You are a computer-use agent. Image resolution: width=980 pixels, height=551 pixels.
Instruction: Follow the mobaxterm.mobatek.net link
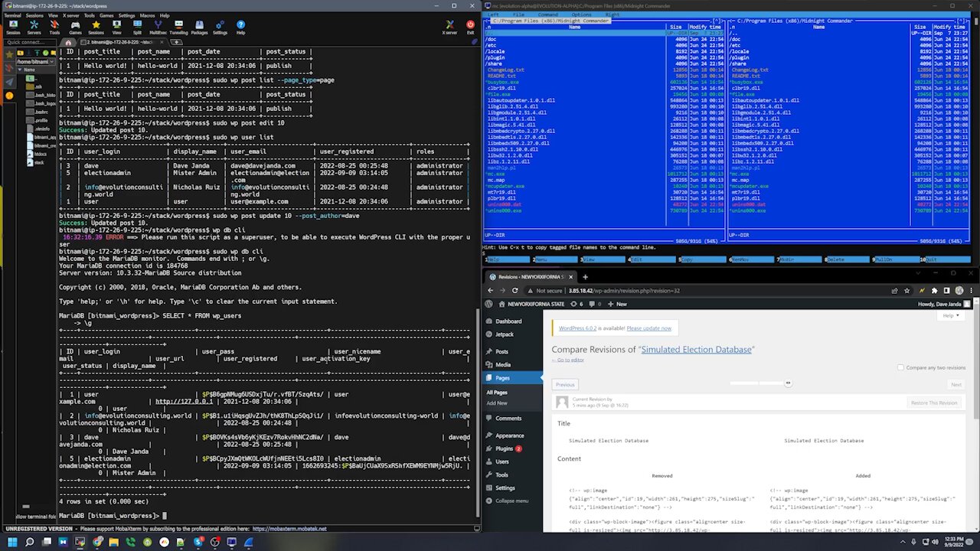pos(289,528)
